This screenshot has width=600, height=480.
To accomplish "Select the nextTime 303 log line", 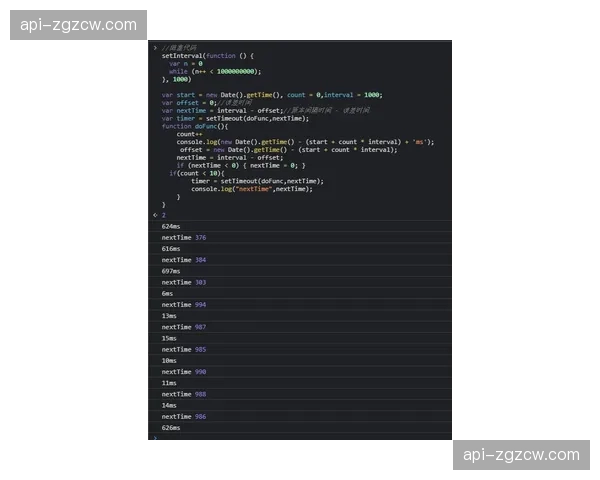I will coord(184,282).
